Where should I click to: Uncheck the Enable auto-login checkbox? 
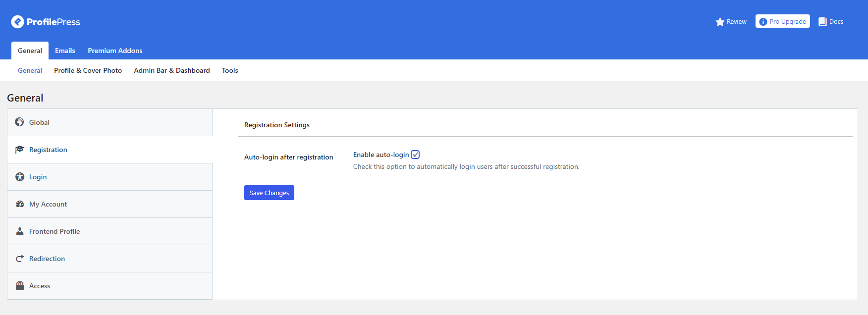(x=415, y=155)
